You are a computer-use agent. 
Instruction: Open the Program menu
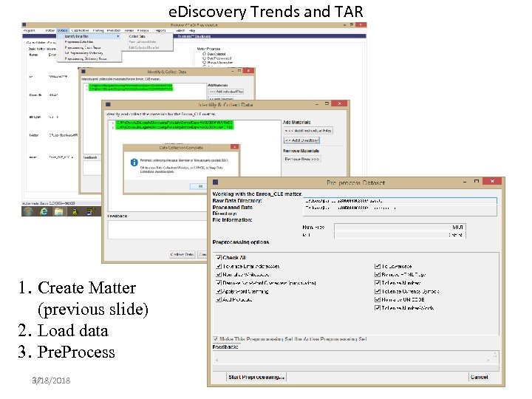29,30
